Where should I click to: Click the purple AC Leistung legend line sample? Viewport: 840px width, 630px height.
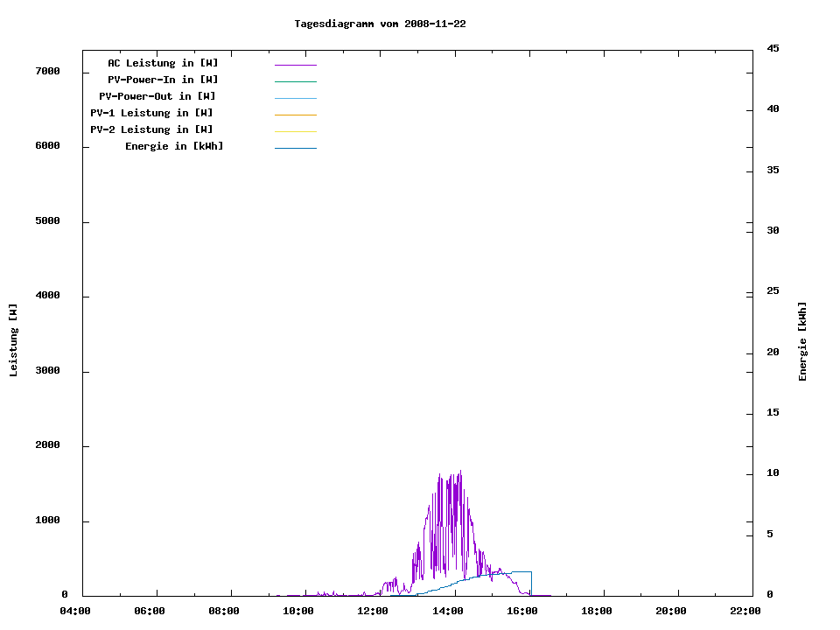click(x=295, y=65)
